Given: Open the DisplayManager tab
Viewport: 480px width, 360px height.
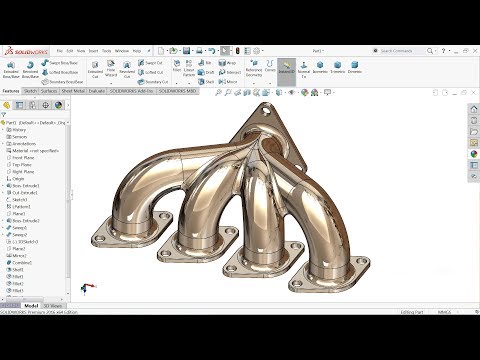Looking at the screenshot, I should pos(58,105).
